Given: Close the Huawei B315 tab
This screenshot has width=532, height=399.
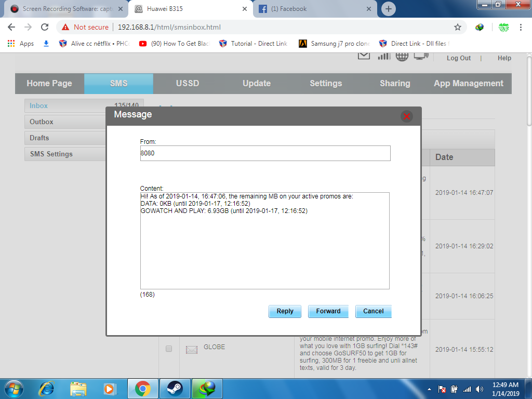Looking at the screenshot, I should point(245,9).
